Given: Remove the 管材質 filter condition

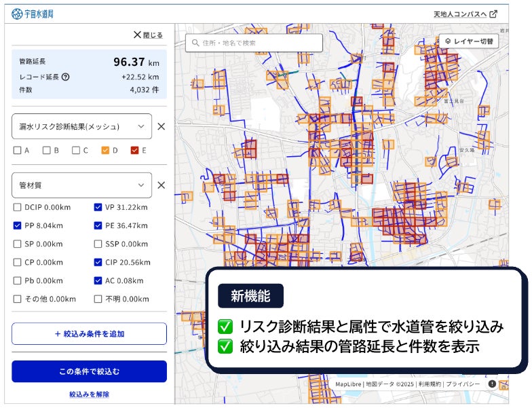Looking at the screenshot, I should [161, 185].
